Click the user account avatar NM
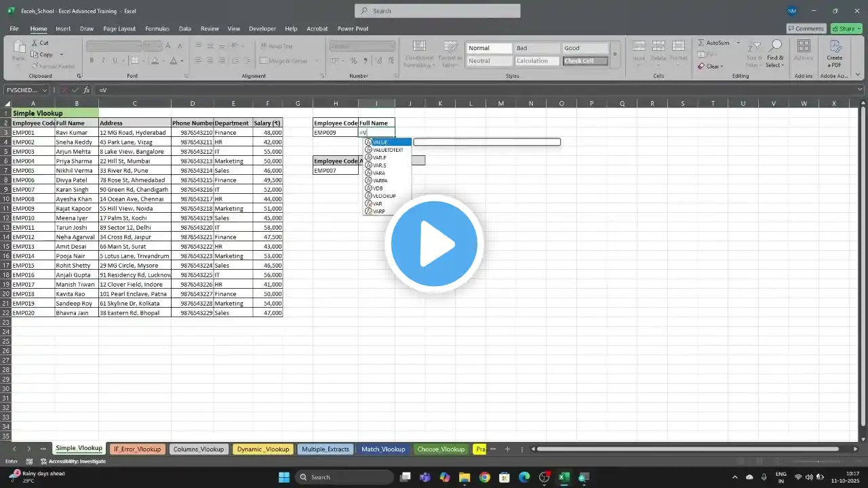Viewport: 868px width, 488px height. point(792,11)
